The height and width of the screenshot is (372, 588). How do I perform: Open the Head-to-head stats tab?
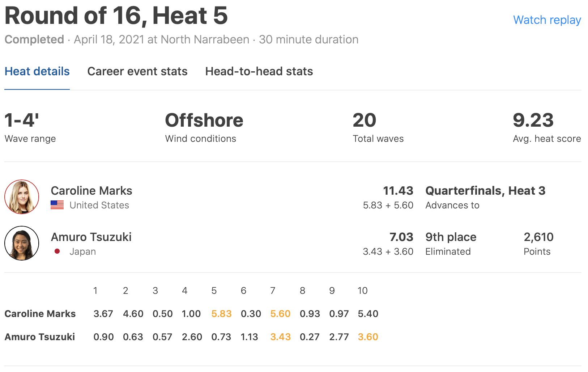(259, 71)
